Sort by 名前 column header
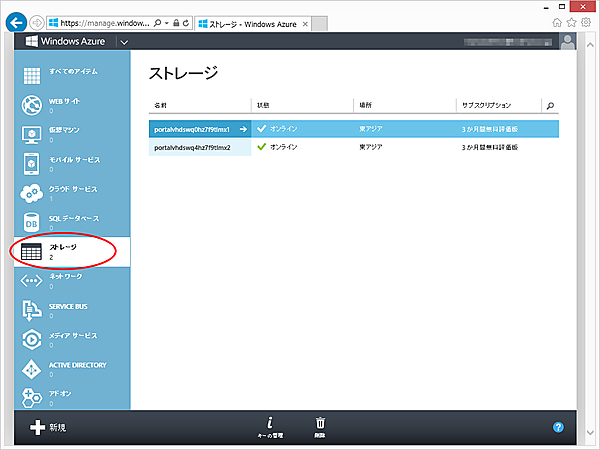Viewport: 600px width, 450px height. 161,104
